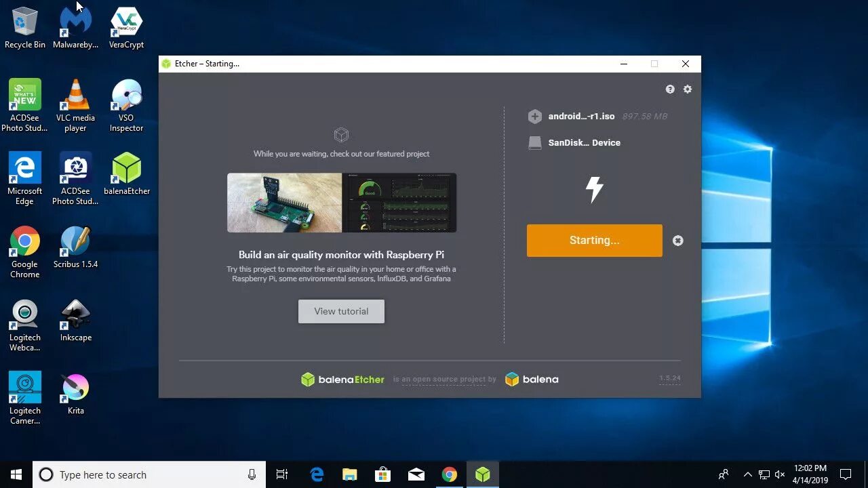868x488 pixels.
Task: Show hidden system tray icons
Action: point(747,474)
